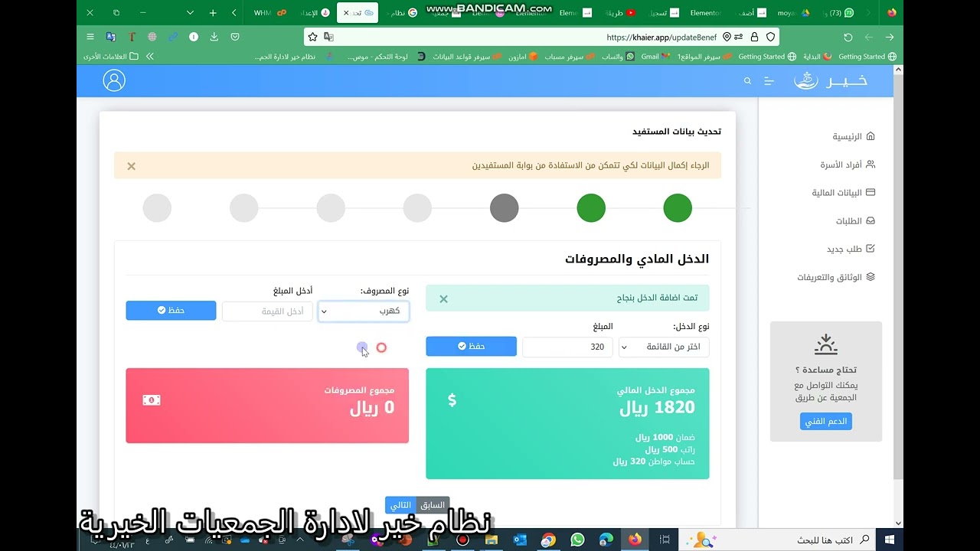Select the second green step circle
The image size is (980, 551).
pos(591,208)
